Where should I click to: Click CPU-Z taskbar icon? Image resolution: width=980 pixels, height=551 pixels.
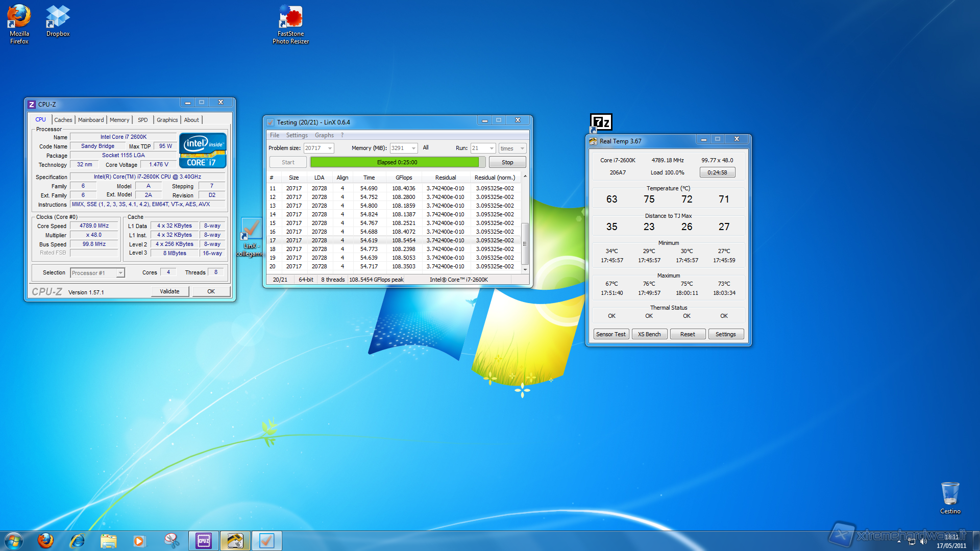(x=204, y=541)
